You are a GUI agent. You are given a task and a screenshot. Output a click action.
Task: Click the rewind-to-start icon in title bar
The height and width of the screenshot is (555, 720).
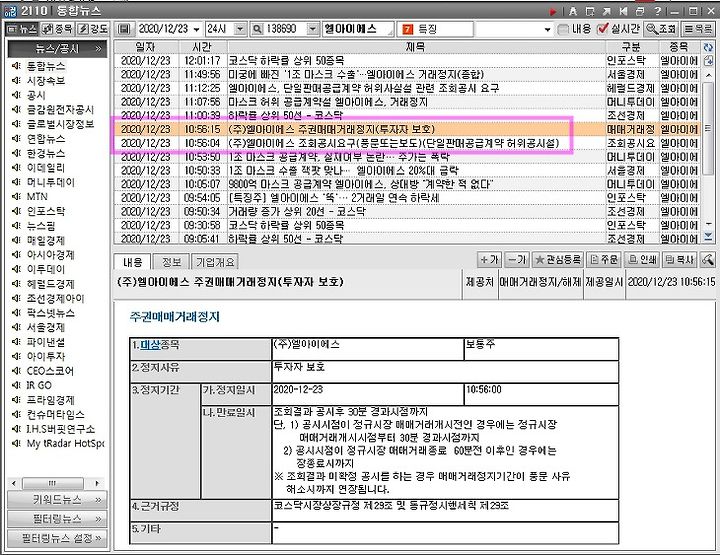[623, 11]
